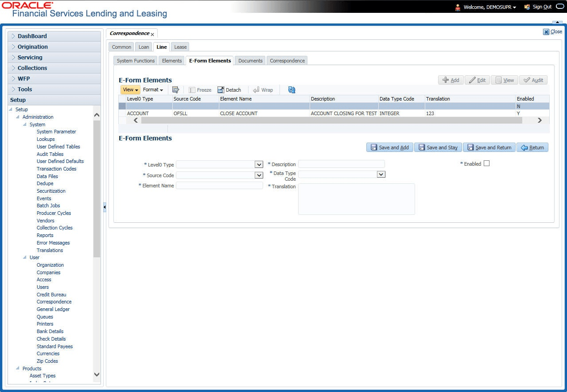Open the Documents sub-tab
The width and height of the screenshot is (567, 392).
tap(251, 61)
